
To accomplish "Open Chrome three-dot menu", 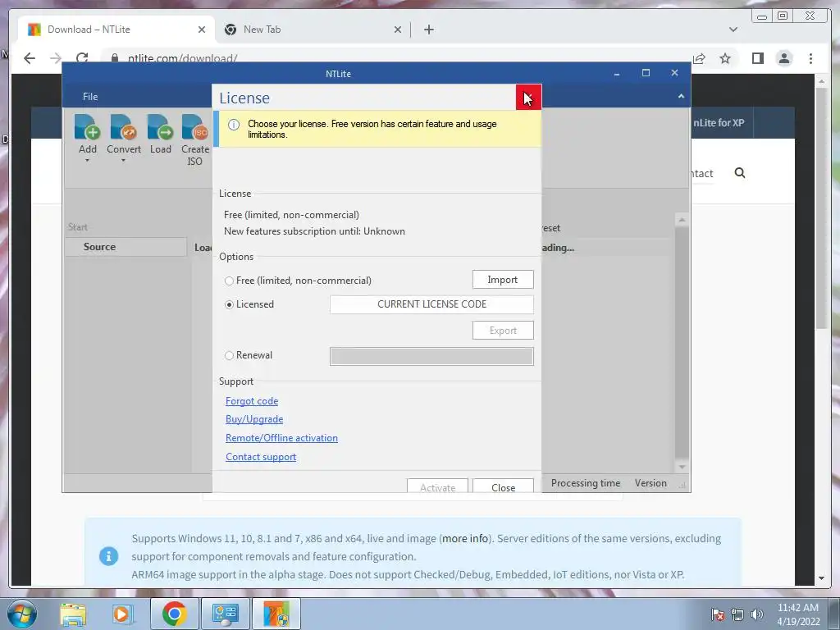I will pos(810,58).
